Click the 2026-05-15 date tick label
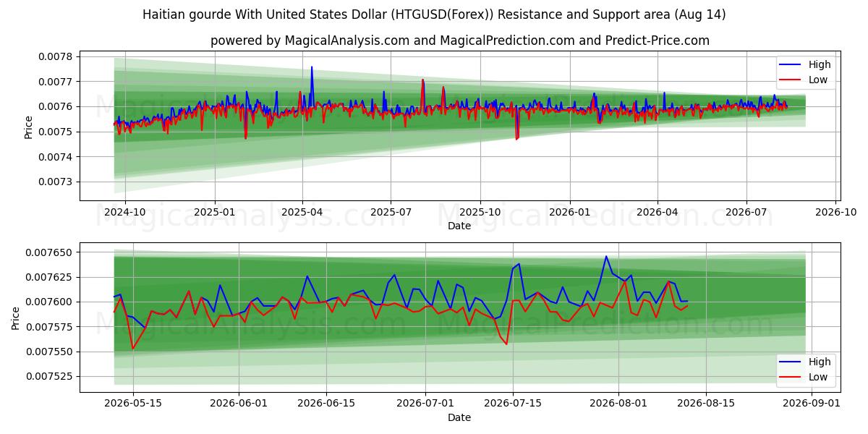The height and width of the screenshot is (434, 868). pyautogui.click(x=132, y=404)
